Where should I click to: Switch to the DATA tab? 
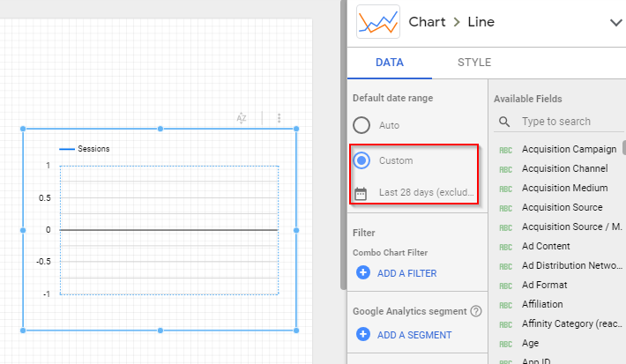tap(389, 63)
